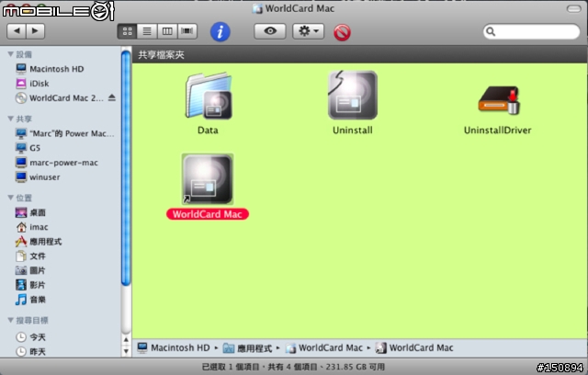Switch to icon view mode
The image size is (588, 375).
pyautogui.click(x=127, y=31)
